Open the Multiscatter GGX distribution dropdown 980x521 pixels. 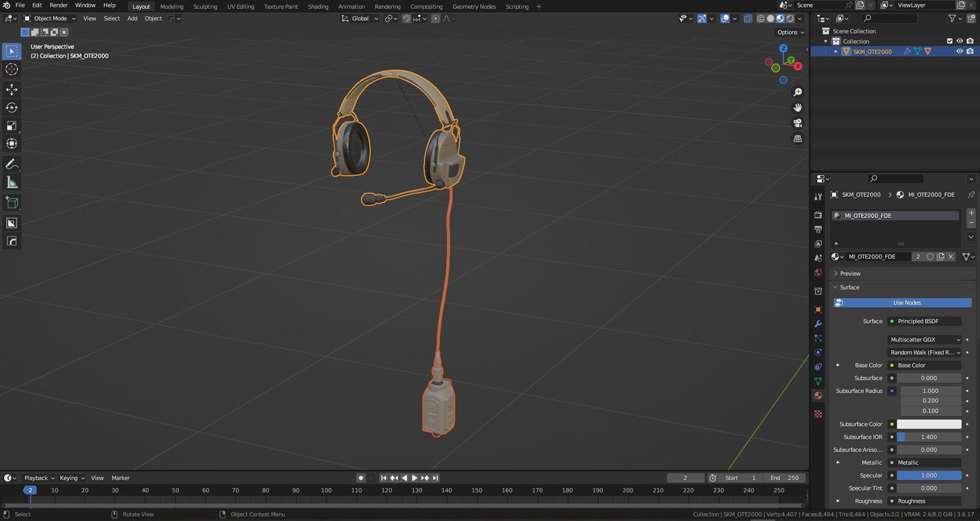925,340
